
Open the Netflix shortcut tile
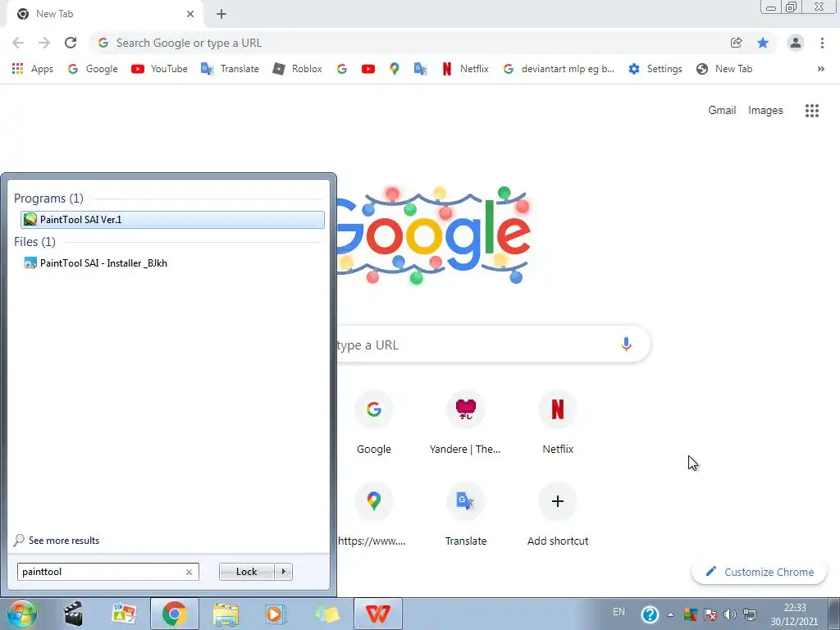click(x=558, y=423)
